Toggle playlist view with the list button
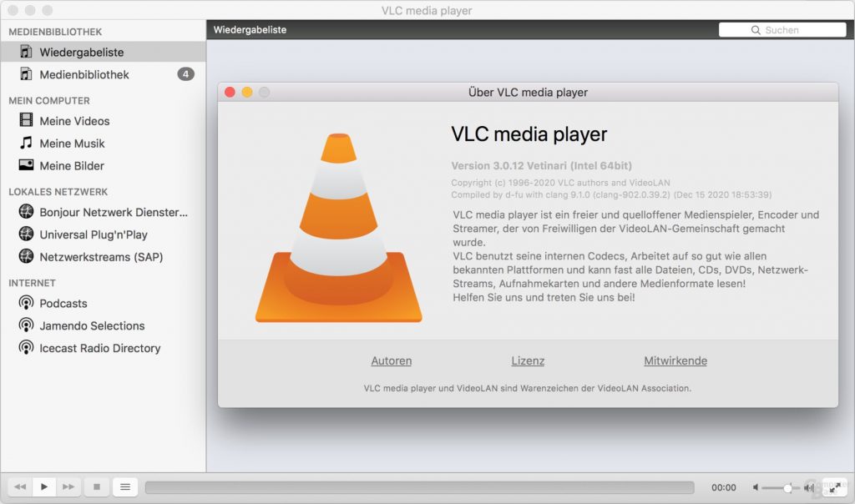 click(x=125, y=486)
